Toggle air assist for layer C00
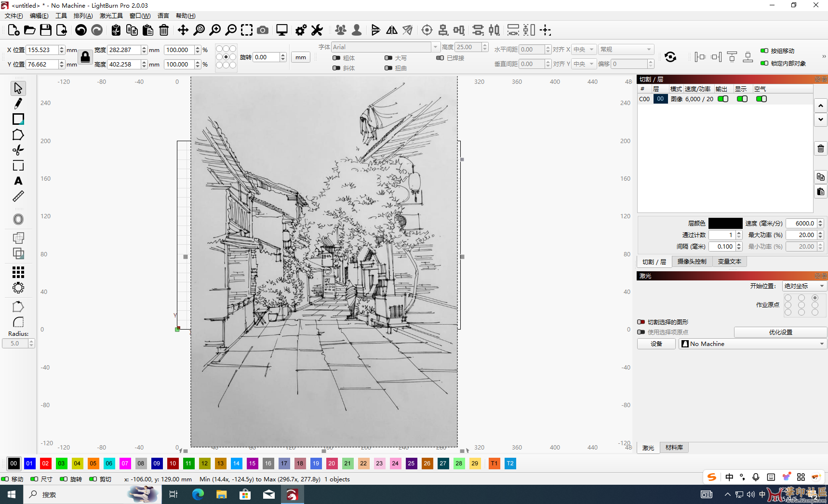The image size is (828, 504). click(761, 99)
